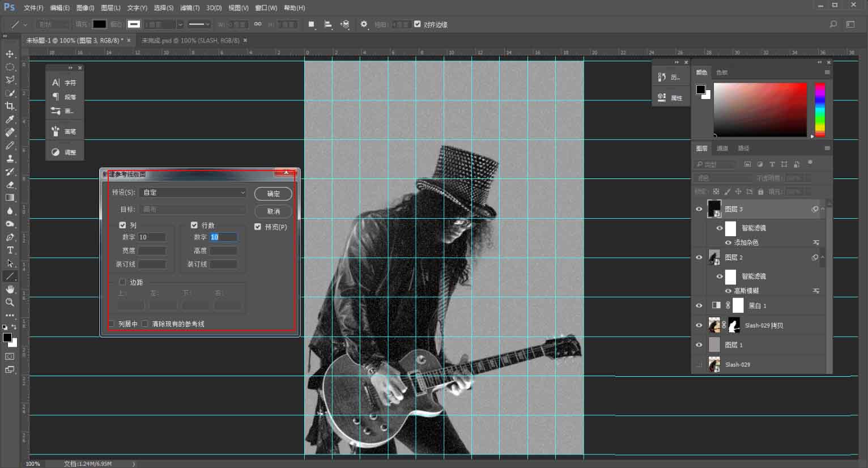Open the 图层(L) menu
The image size is (868, 468).
110,8
